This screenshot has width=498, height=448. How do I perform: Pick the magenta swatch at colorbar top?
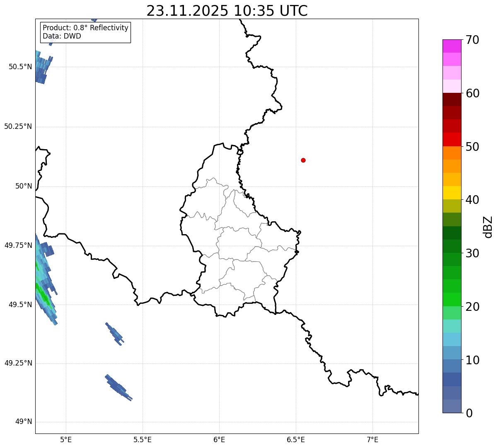coord(452,46)
